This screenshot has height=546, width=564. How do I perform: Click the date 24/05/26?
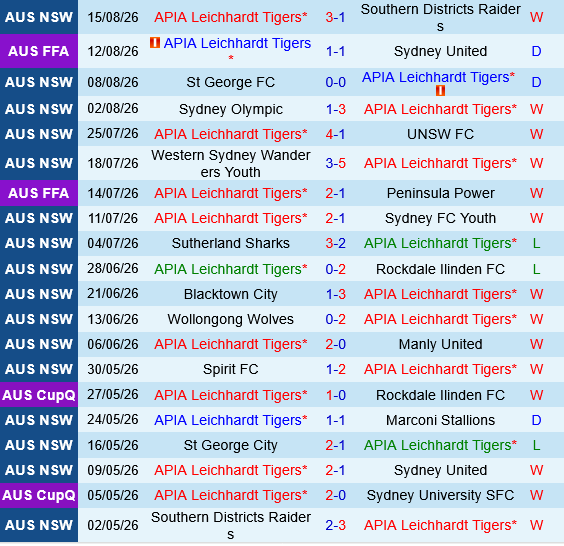(113, 420)
